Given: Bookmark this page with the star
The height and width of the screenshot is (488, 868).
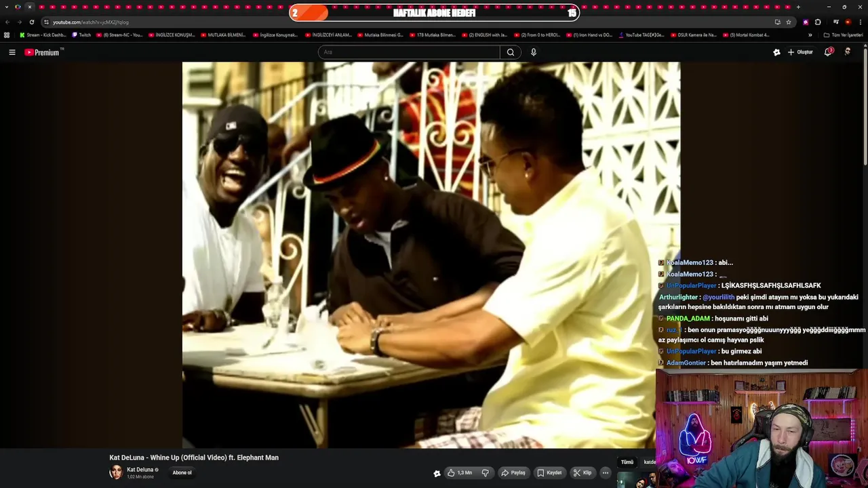Looking at the screenshot, I should tap(789, 22).
